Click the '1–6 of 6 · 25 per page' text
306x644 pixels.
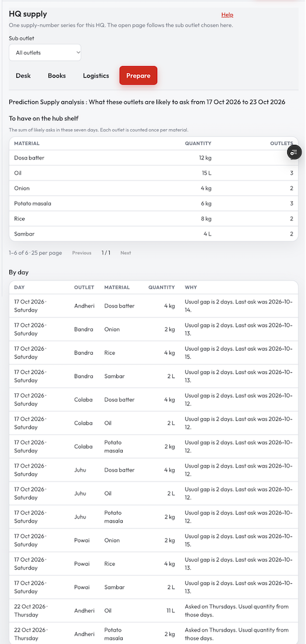(x=35, y=253)
